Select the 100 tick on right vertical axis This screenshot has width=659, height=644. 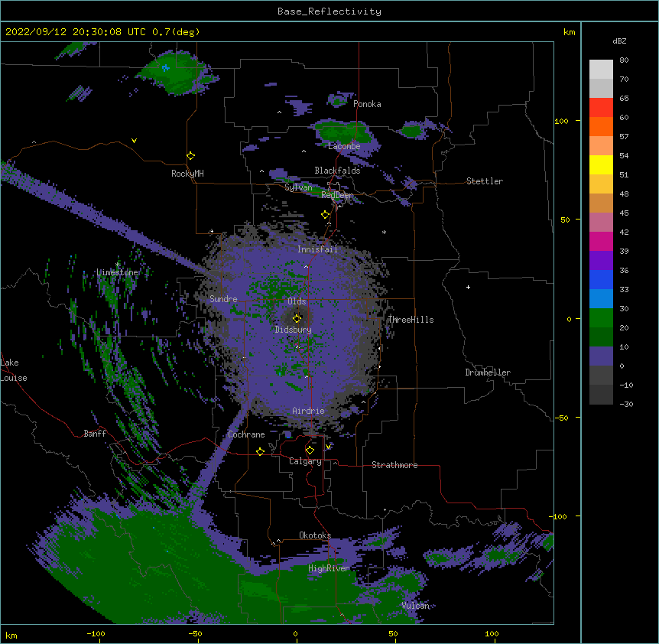tap(561, 121)
